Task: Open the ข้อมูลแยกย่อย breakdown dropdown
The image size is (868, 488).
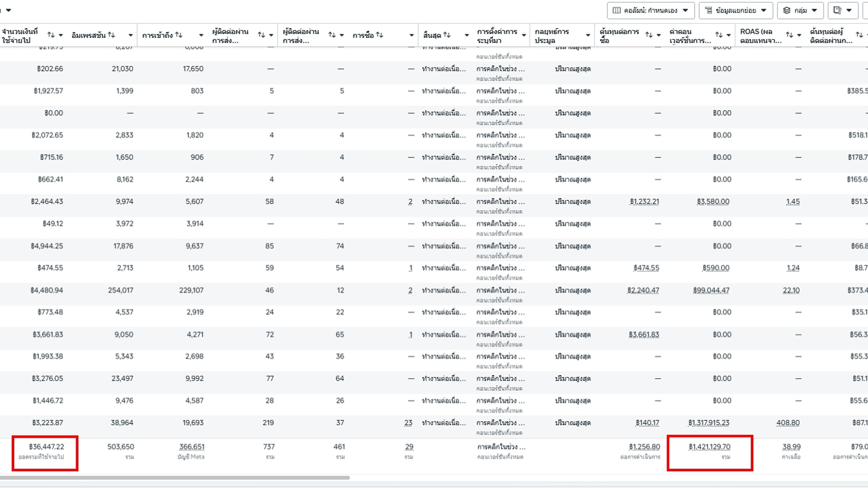Action: point(736,10)
